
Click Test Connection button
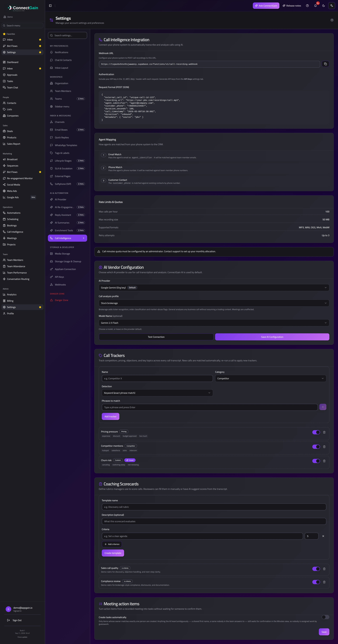coord(156,337)
